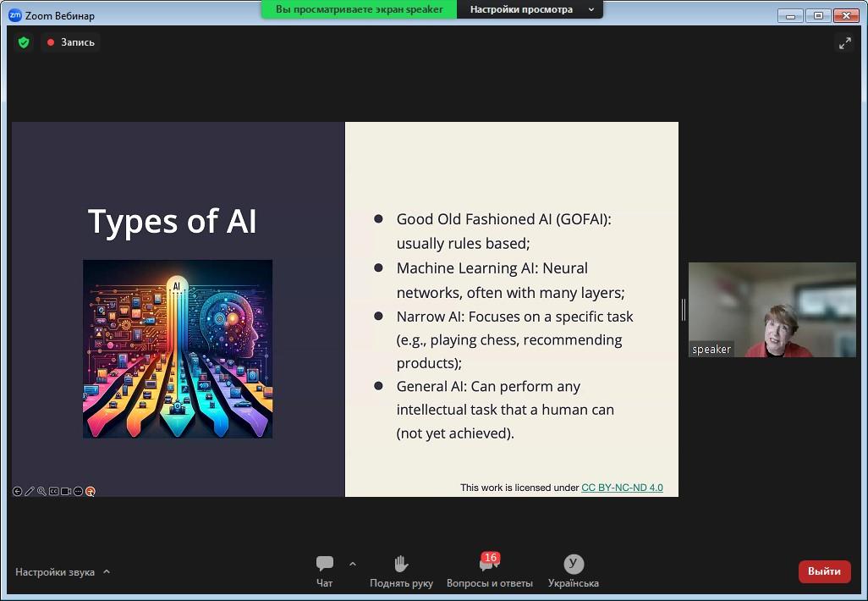This screenshot has height=601, width=868.
Task: Click the magnifier zoom icon on slide
Action: coord(41,491)
